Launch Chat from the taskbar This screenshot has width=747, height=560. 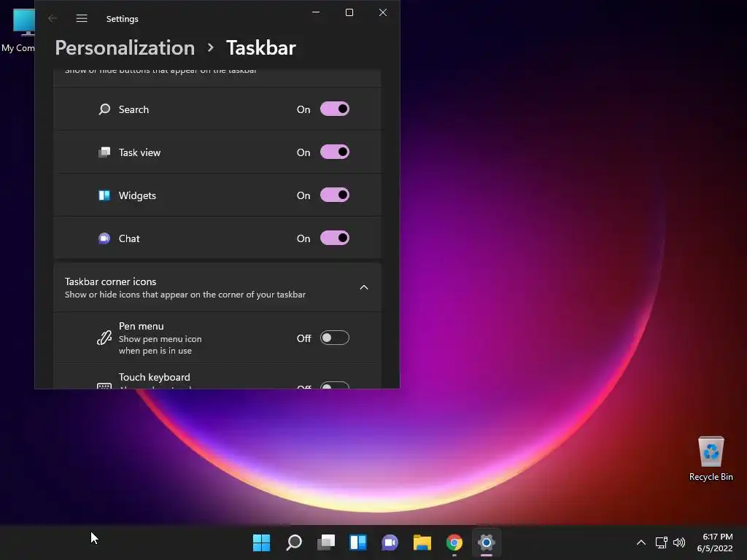[390, 542]
